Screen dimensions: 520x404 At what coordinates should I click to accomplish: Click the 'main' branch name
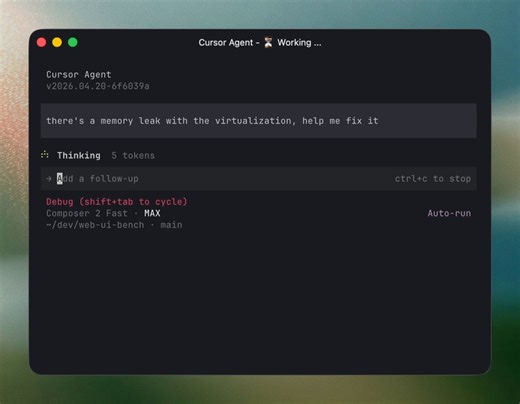171,225
